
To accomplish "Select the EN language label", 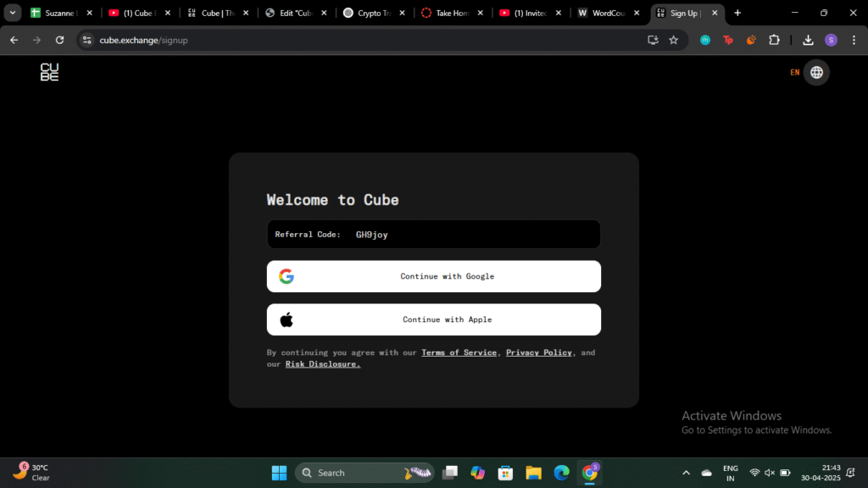I will click(x=794, y=73).
